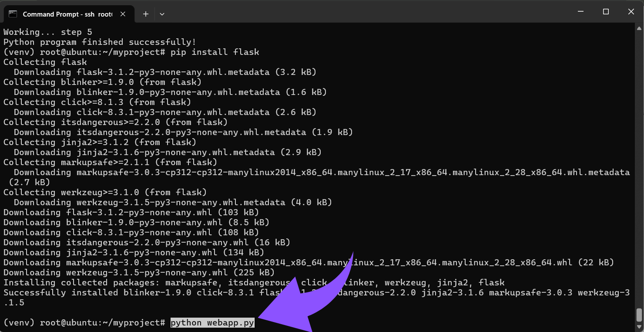Screen dimensions: 644x332
Task: Click the terminal scrollbar thumb
Action: click(x=639, y=314)
